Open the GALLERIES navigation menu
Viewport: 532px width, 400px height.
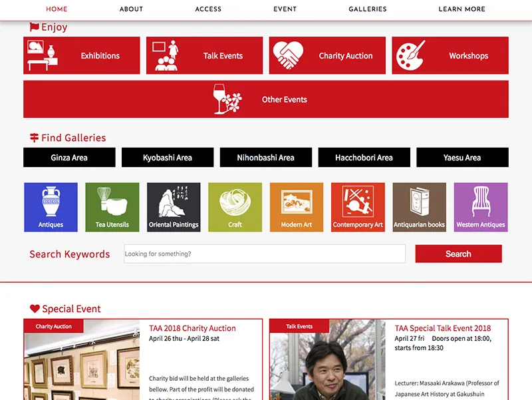[368, 9]
